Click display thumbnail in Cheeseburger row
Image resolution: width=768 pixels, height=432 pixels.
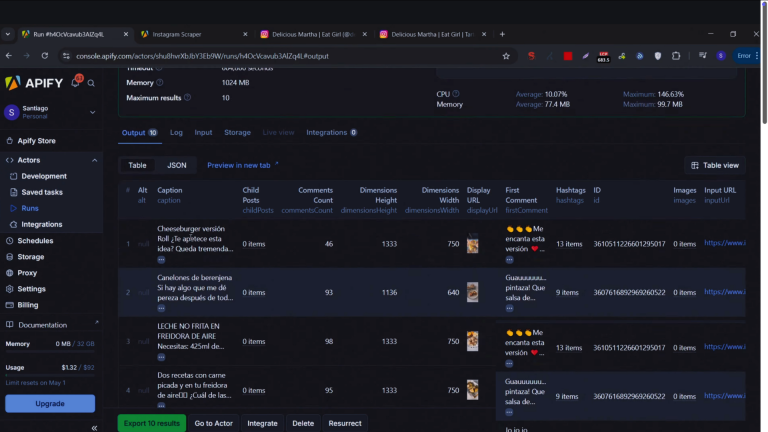(x=472, y=243)
